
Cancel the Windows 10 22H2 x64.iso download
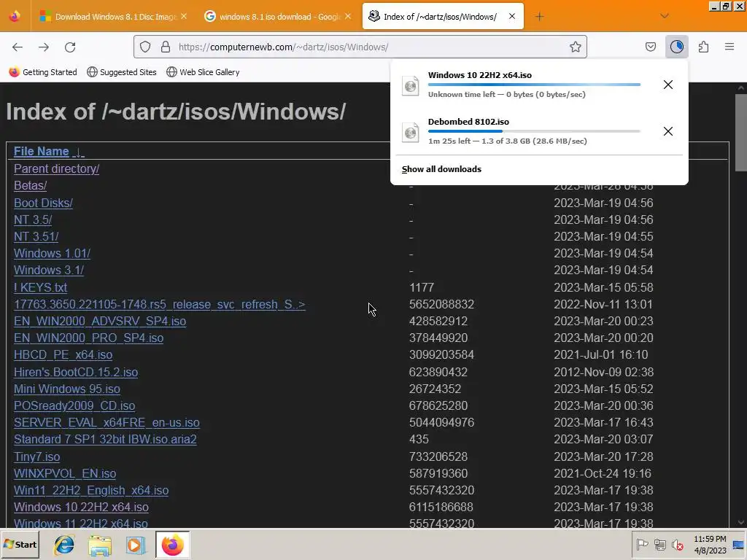coord(668,85)
